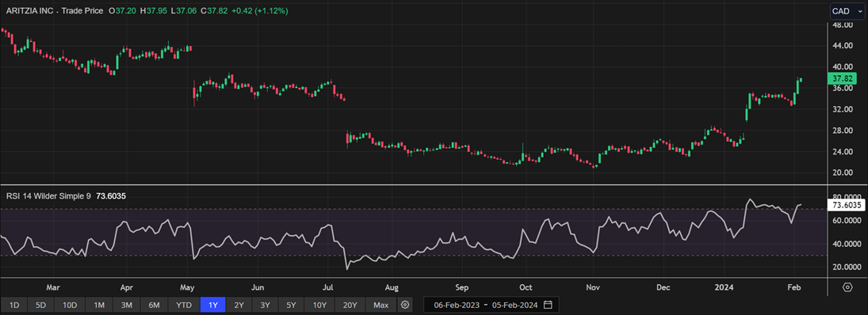This screenshot has width=868, height=315.
Task: Choose the active 1Y range
Action: tap(212, 305)
